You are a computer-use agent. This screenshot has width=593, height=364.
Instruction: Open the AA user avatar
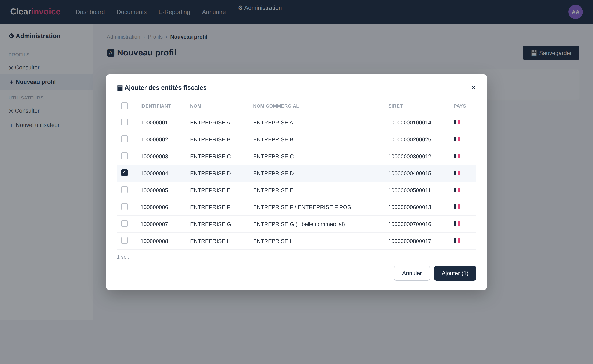(575, 12)
